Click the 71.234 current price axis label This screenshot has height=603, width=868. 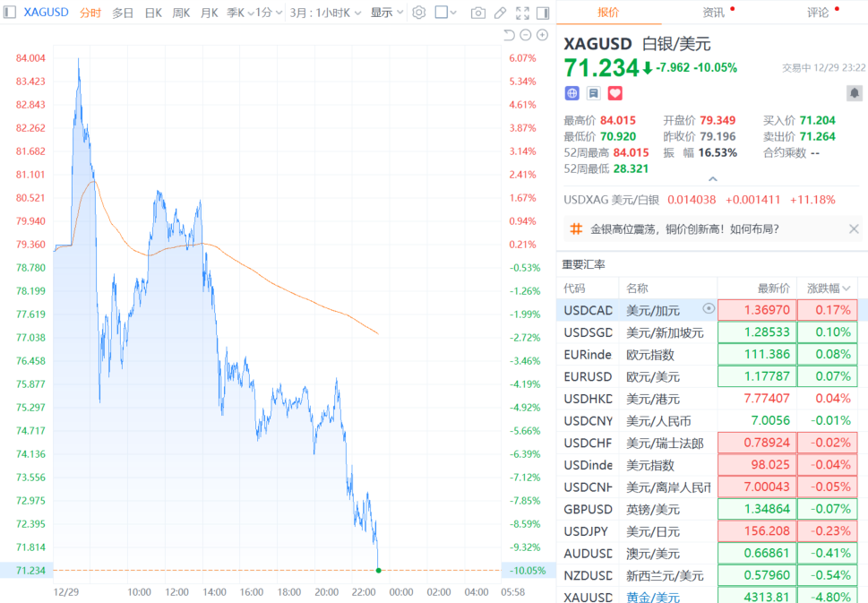click(30, 571)
